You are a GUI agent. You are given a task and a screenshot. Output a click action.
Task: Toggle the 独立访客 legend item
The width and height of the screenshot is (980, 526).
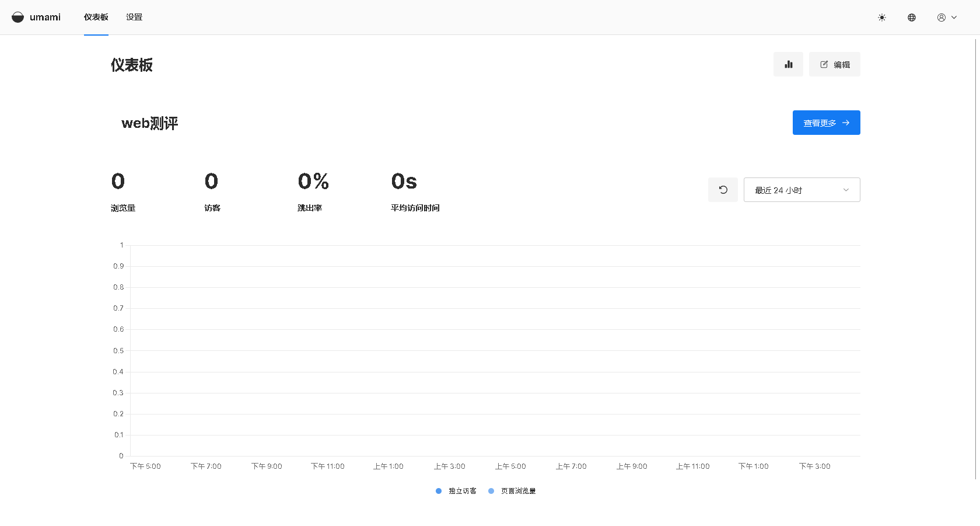click(x=456, y=491)
